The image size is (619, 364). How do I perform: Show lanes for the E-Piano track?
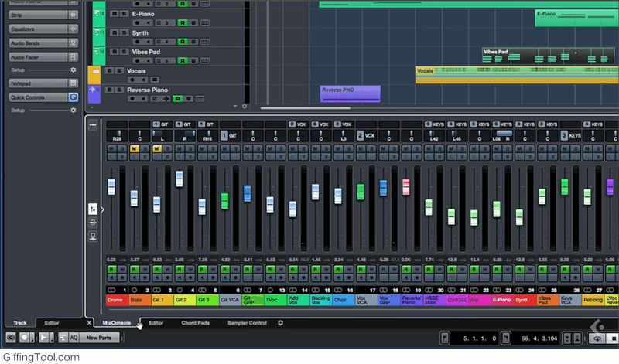click(205, 23)
